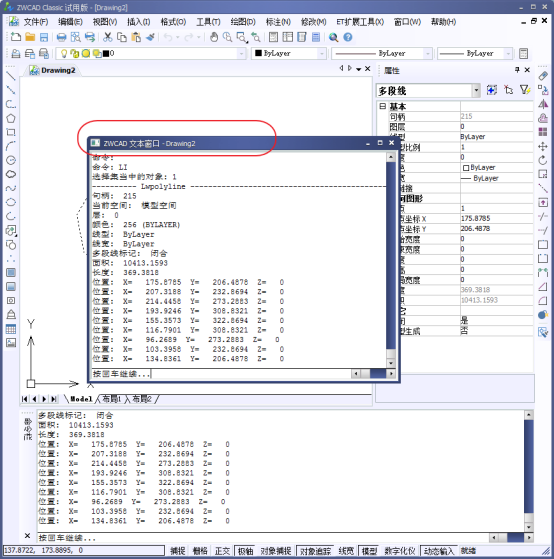554x559 pixels.
Task: Click the Model tab
Action: [x=81, y=399]
